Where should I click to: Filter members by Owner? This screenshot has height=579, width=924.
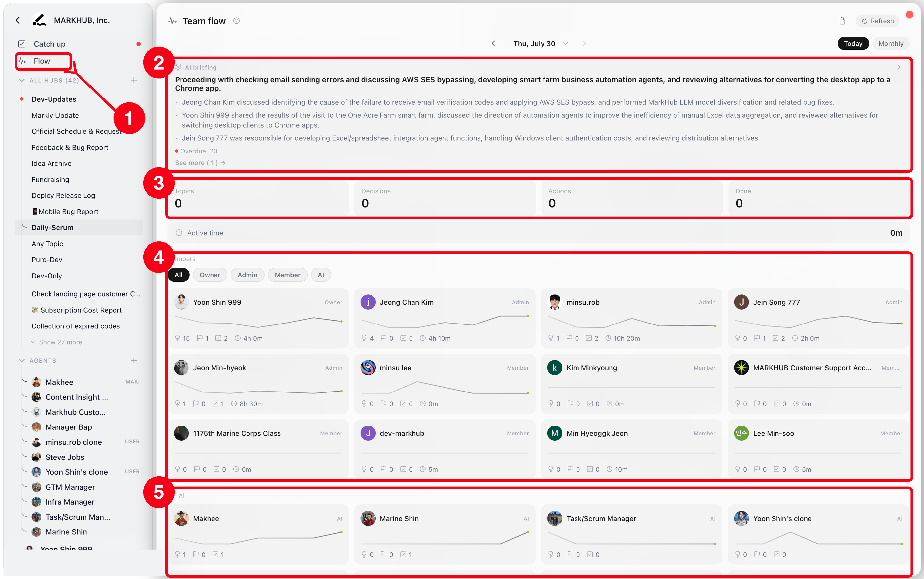click(x=210, y=275)
